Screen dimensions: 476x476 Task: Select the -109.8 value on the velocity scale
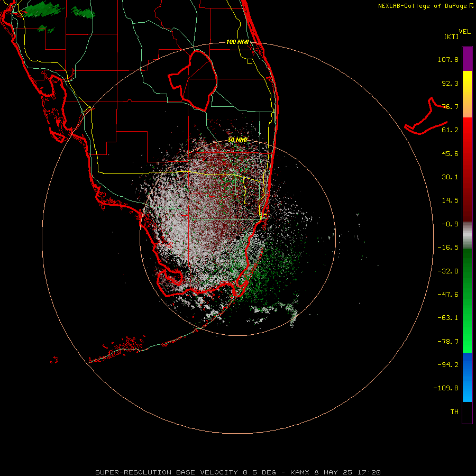pyautogui.click(x=446, y=388)
